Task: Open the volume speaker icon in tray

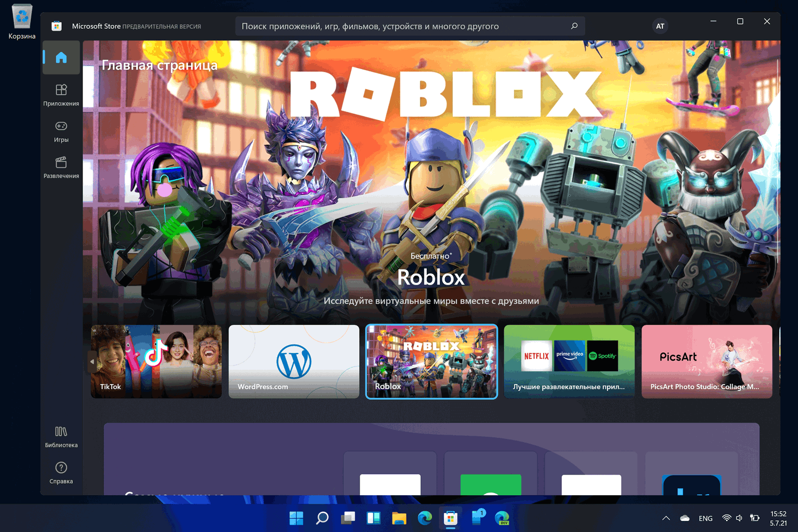Action: (739, 518)
